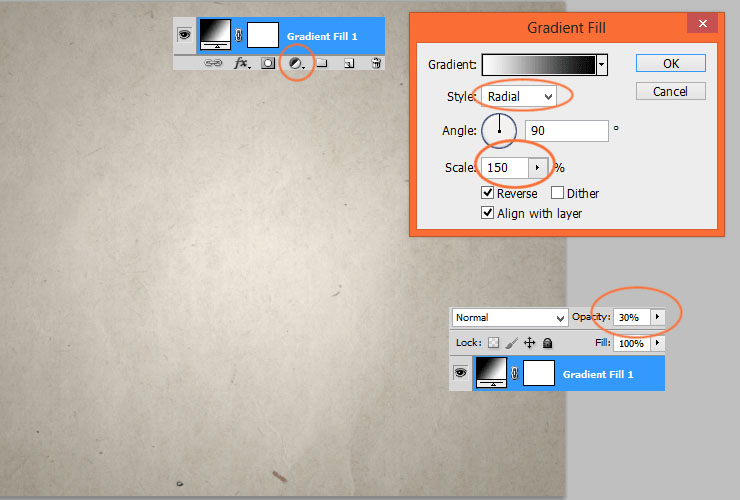Click mask link icon on upper layer
Viewport: 740px width, 500px height.
click(x=239, y=35)
